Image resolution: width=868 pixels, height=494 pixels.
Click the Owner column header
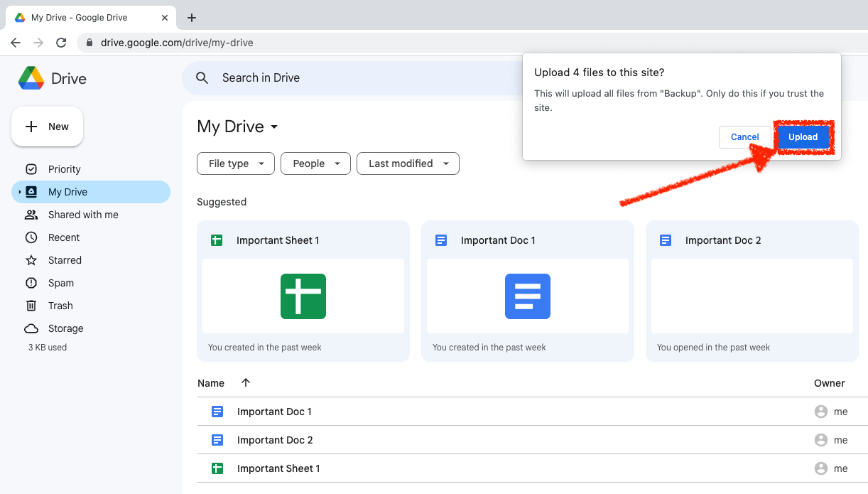[830, 383]
